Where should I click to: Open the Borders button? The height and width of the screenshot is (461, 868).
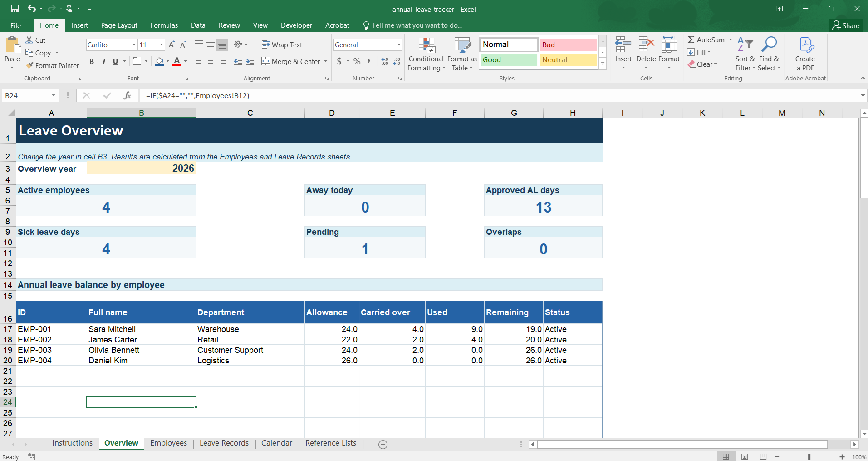click(x=137, y=61)
